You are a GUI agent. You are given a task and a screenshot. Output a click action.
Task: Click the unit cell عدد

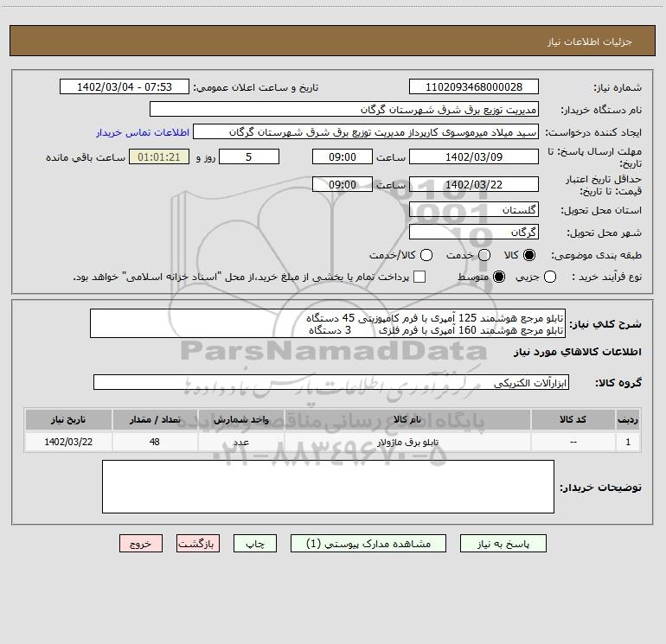(240, 442)
